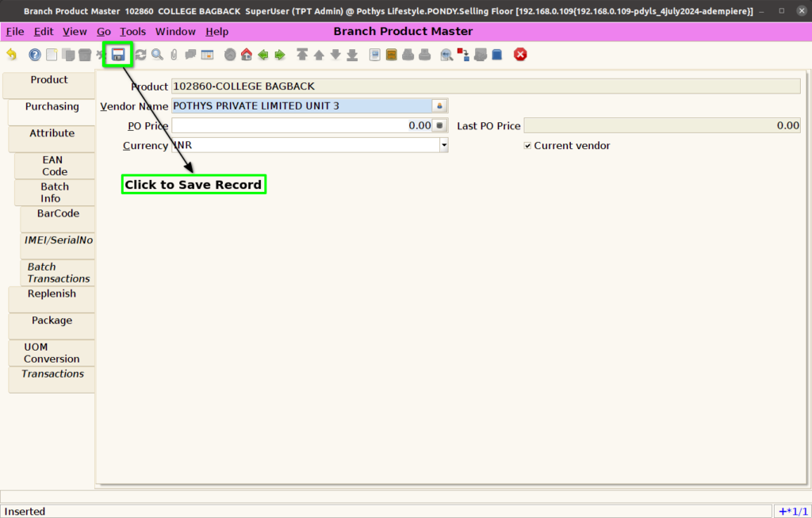Open the Package tab
The height and width of the screenshot is (518, 812).
tap(52, 326)
